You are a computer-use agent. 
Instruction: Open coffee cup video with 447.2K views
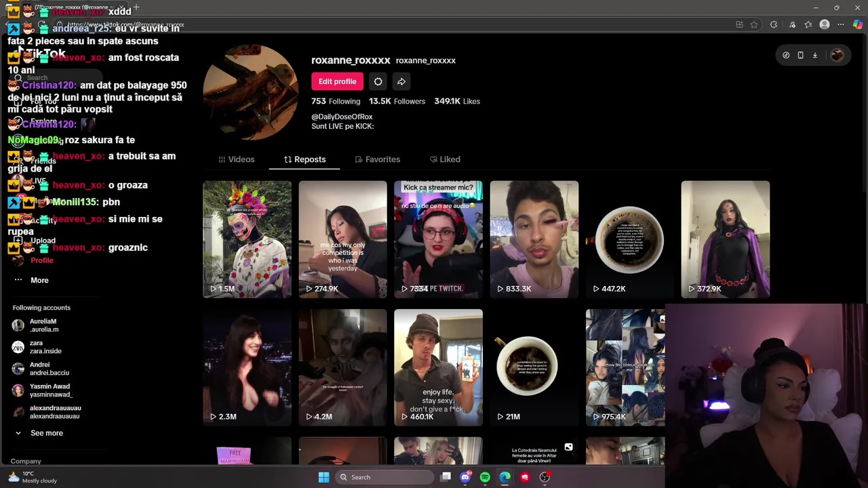click(x=630, y=239)
